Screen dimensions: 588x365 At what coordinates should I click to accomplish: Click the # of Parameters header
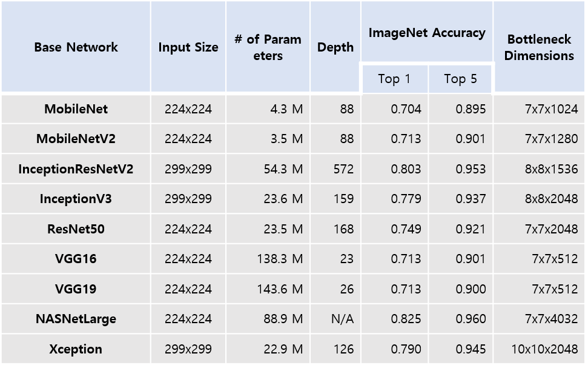coord(268,47)
